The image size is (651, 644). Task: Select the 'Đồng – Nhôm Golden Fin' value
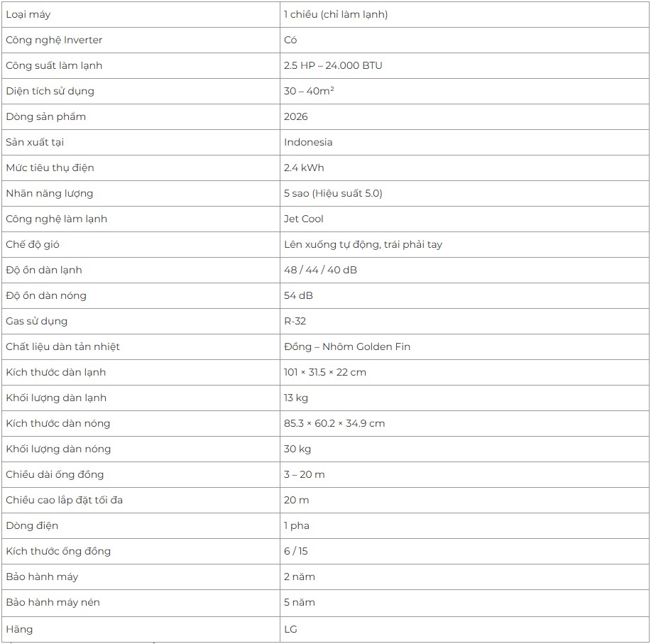click(x=347, y=346)
